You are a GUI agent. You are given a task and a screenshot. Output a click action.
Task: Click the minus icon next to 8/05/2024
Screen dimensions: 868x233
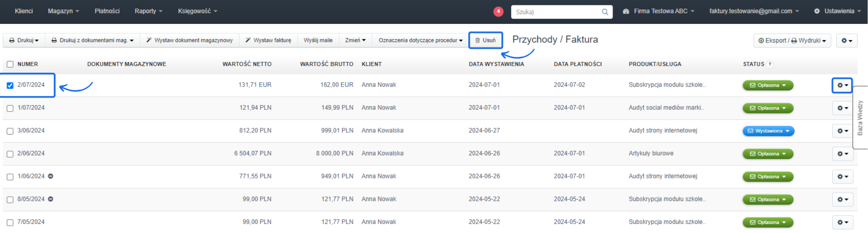point(51,199)
